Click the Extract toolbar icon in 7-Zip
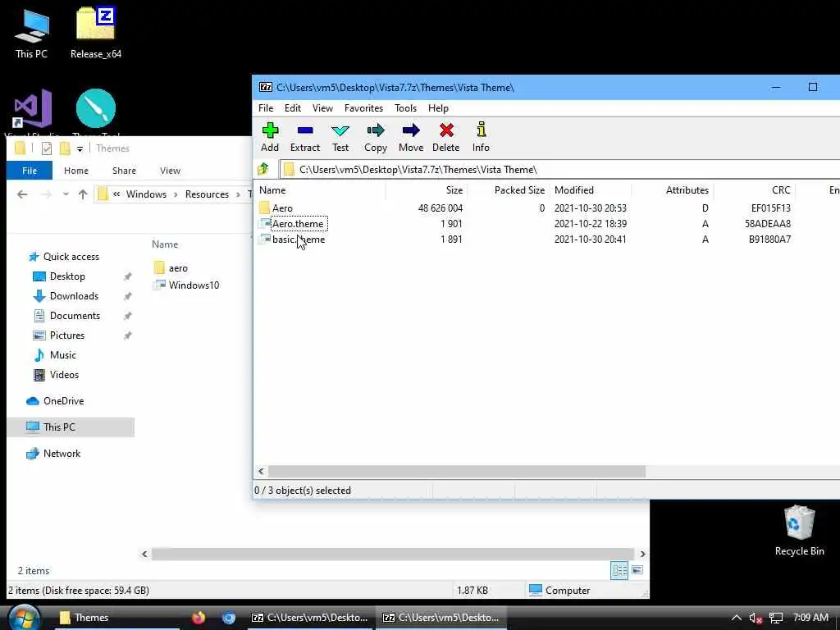The width and height of the screenshot is (840, 630). coord(305,137)
